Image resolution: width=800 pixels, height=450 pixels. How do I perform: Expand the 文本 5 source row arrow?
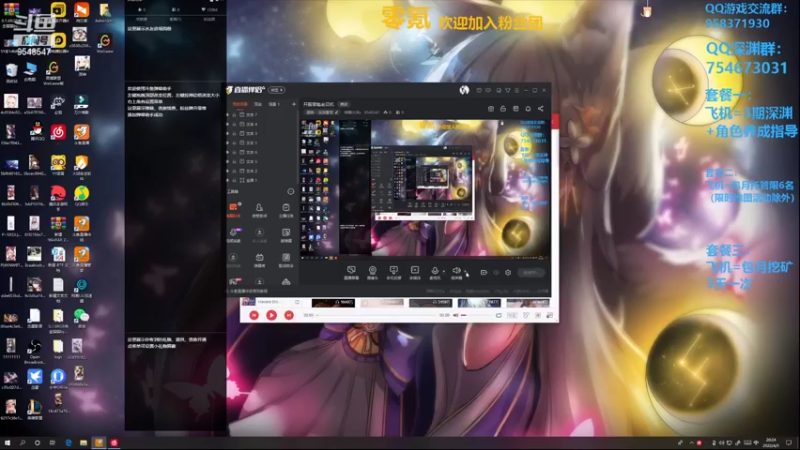pos(228,161)
